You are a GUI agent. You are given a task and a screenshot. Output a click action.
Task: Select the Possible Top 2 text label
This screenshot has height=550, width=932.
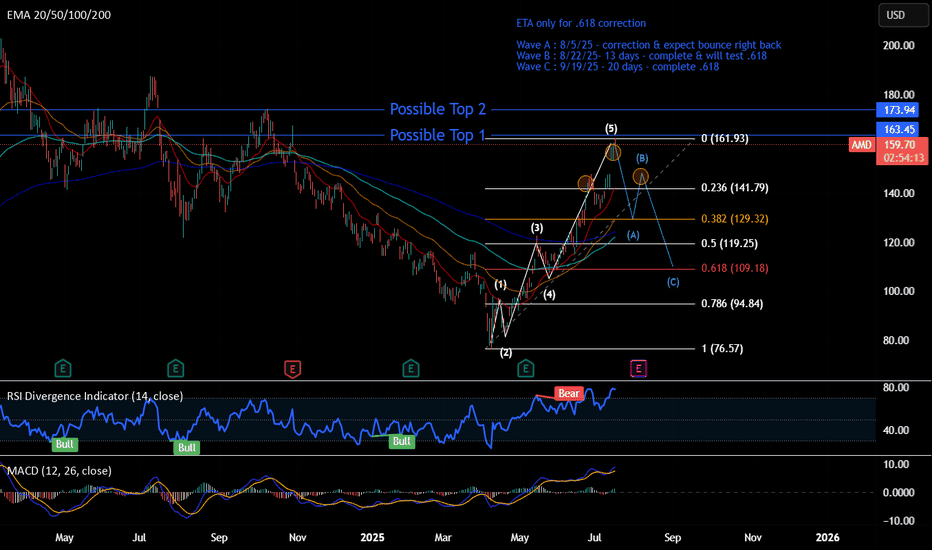438,109
